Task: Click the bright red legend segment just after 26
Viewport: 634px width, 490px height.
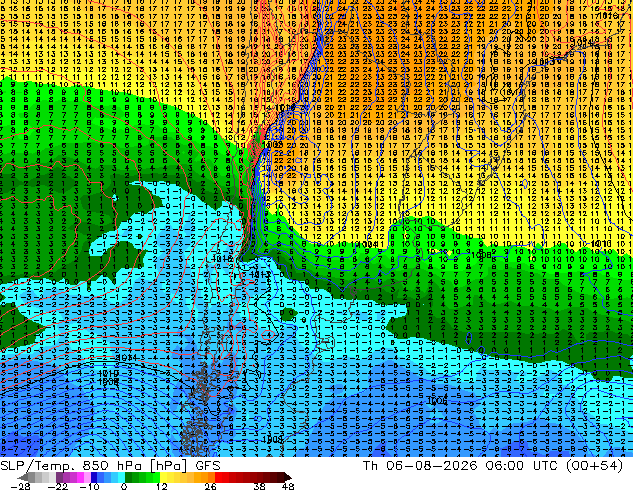Action: 218,477
